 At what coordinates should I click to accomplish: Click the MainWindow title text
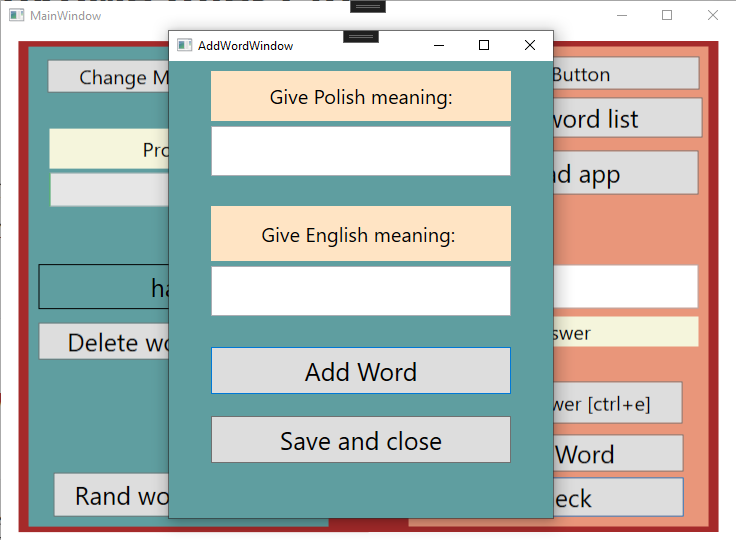(x=65, y=16)
